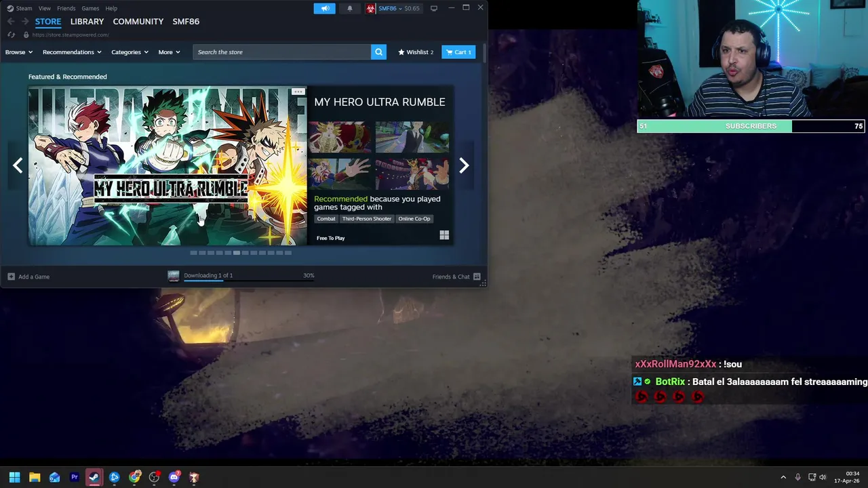This screenshot has width=868, height=488.
Task: Click the Search the store field
Action: pos(281,52)
